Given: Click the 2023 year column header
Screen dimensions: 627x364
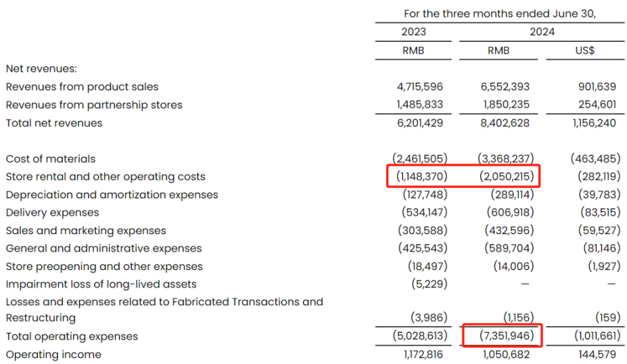Looking at the screenshot, I should (414, 32).
